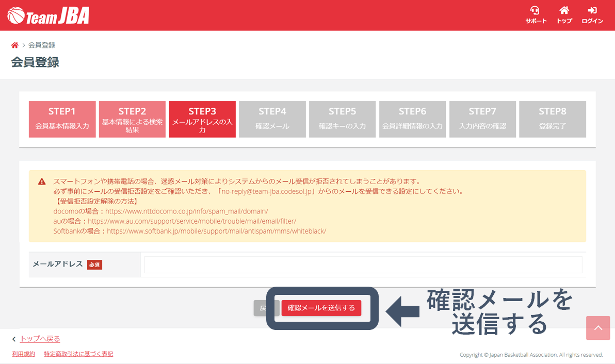Follow the トップへ戻る link
The height and width of the screenshot is (364, 615).
40,339
